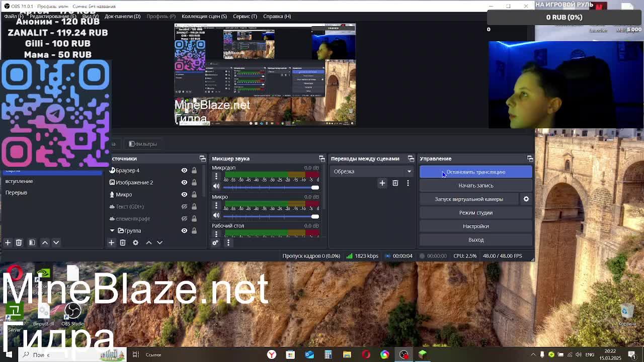Exit OBS with Выход button

click(475, 240)
